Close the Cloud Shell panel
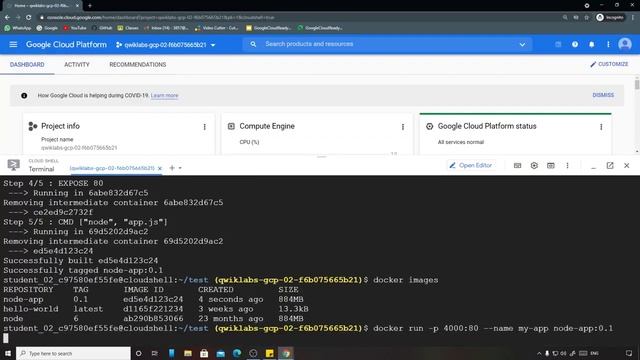The image size is (640, 360). pos(627,165)
